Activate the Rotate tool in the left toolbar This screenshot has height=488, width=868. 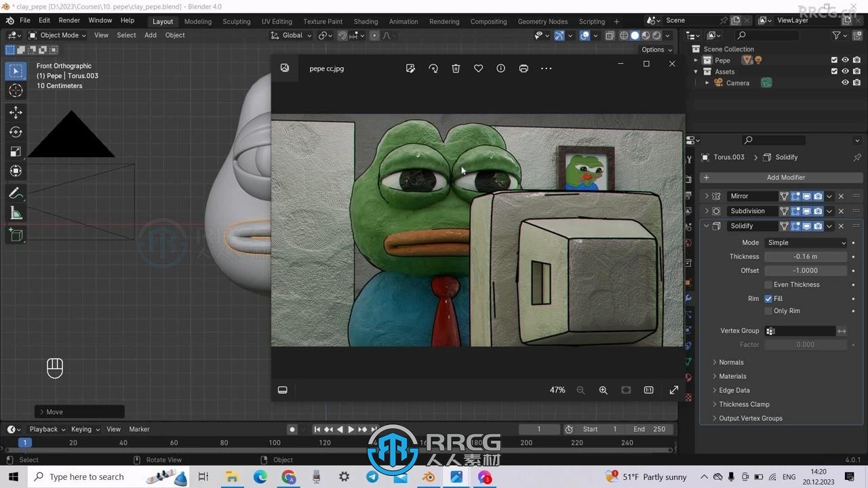pyautogui.click(x=16, y=132)
